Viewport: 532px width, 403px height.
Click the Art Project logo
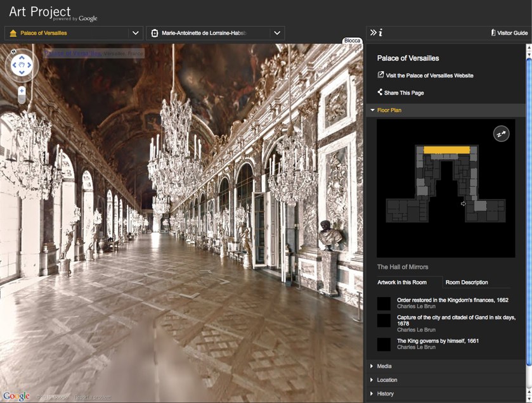53,13
